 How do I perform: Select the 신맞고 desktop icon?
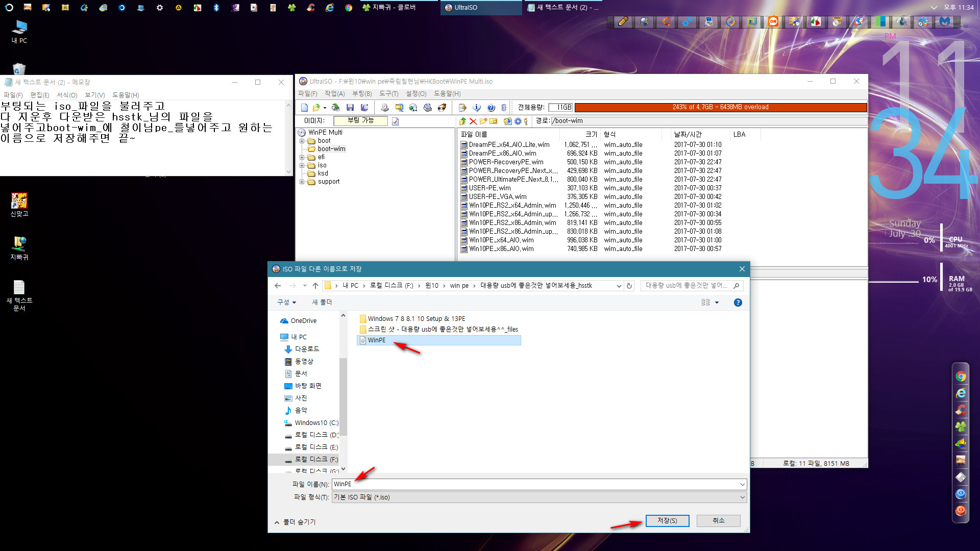[19, 205]
